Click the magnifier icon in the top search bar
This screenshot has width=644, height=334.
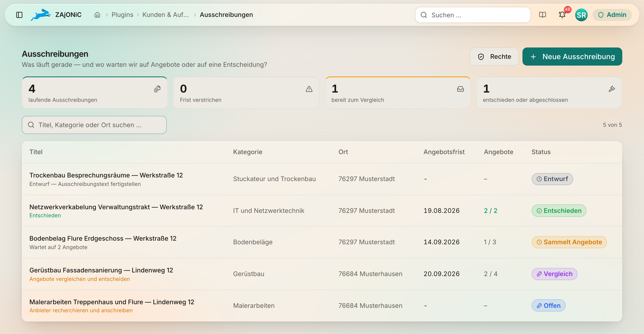click(x=424, y=15)
